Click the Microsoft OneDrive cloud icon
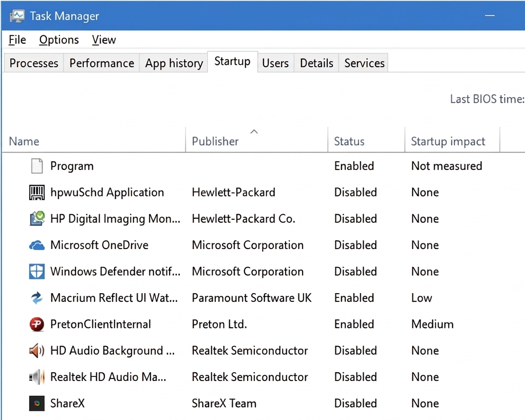Screen dimensions: 525x420 click(x=37, y=245)
